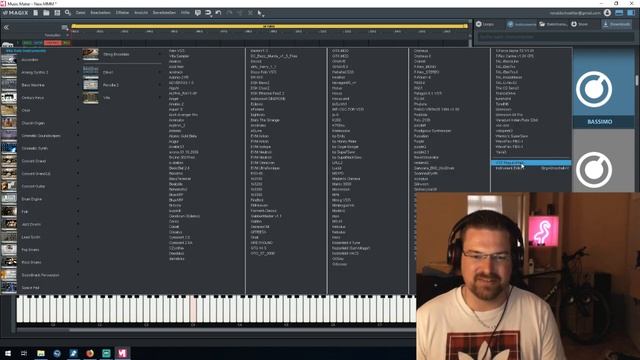
Task: Click the first layout view icon beside the account
Action: coord(619,13)
